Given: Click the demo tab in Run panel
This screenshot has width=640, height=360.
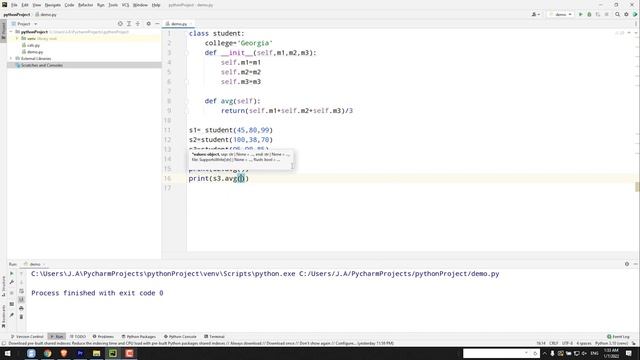Looking at the screenshot, I should tap(33, 264).
